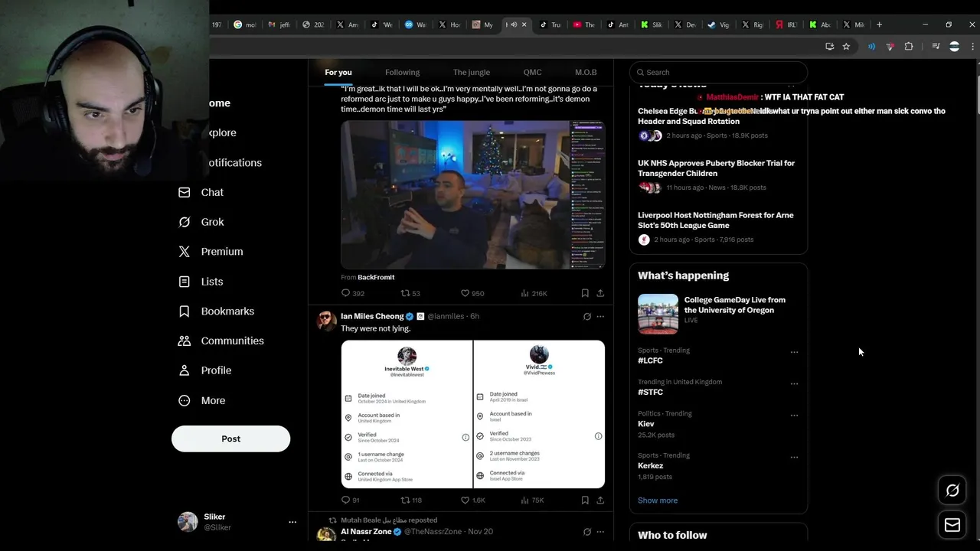Open options for Kiev trend

click(794, 416)
